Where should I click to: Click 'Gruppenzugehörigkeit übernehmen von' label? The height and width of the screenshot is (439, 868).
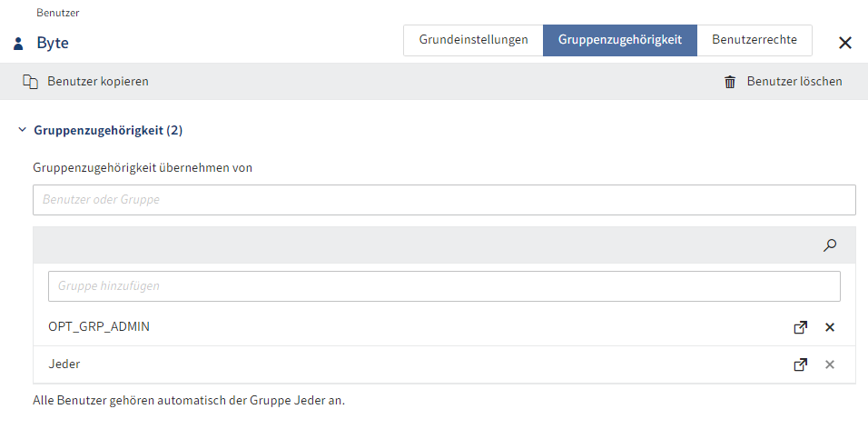(x=143, y=167)
